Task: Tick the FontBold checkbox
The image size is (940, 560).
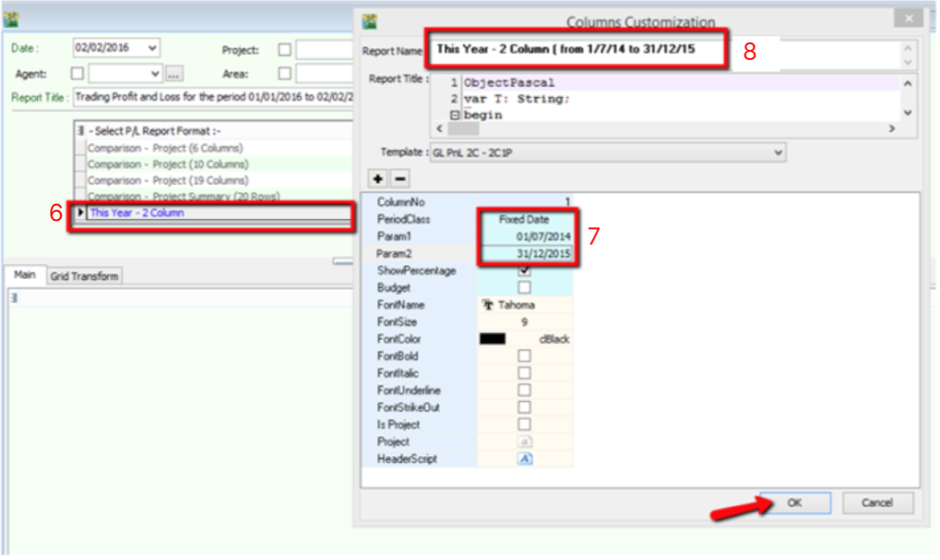Action: 525,356
